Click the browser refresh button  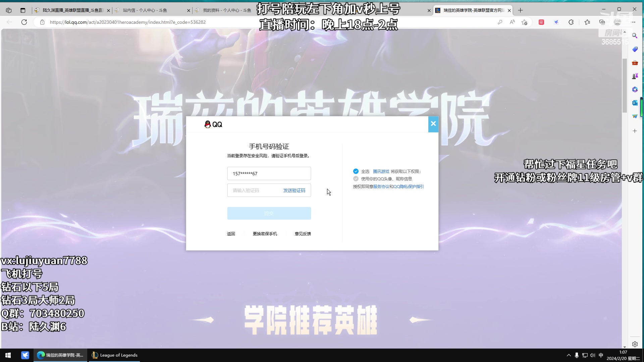(x=24, y=22)
